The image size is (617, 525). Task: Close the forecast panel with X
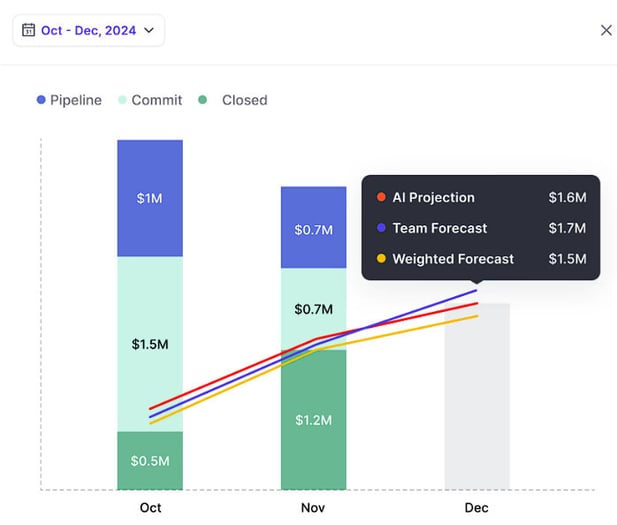tap(605, 30)
